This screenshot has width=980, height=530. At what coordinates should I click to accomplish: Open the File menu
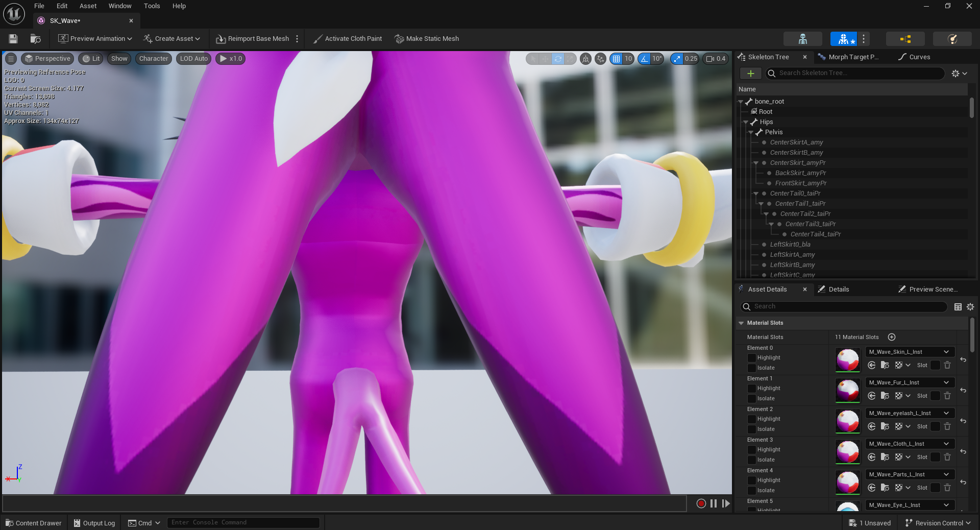[x=39, y=6]
